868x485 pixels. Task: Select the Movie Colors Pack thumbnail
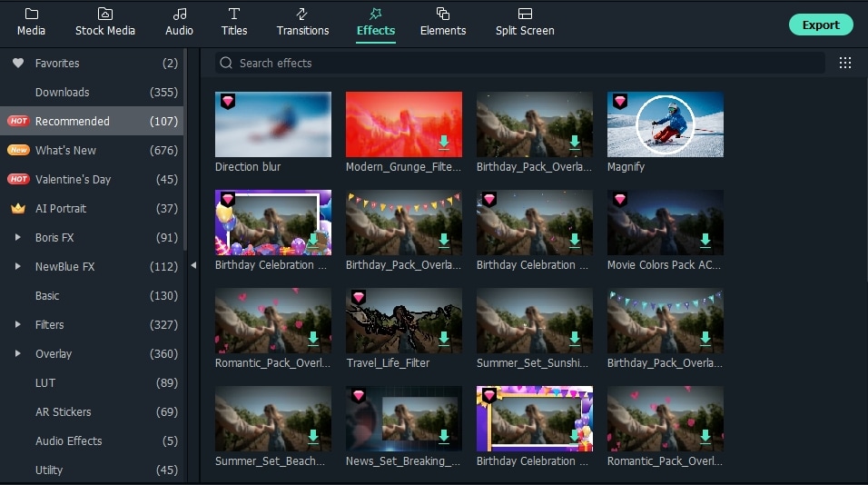point(666,223)
